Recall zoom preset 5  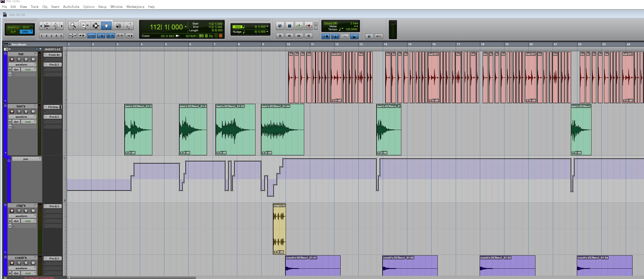[x=61, y=36]
